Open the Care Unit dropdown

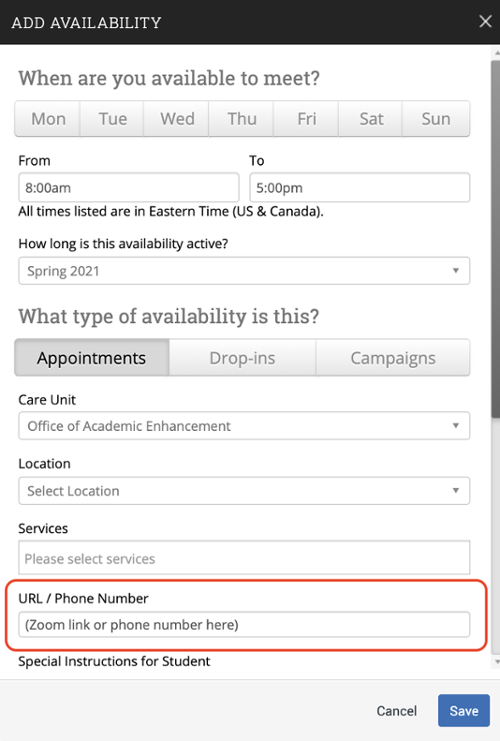click(x=244, y=426)
